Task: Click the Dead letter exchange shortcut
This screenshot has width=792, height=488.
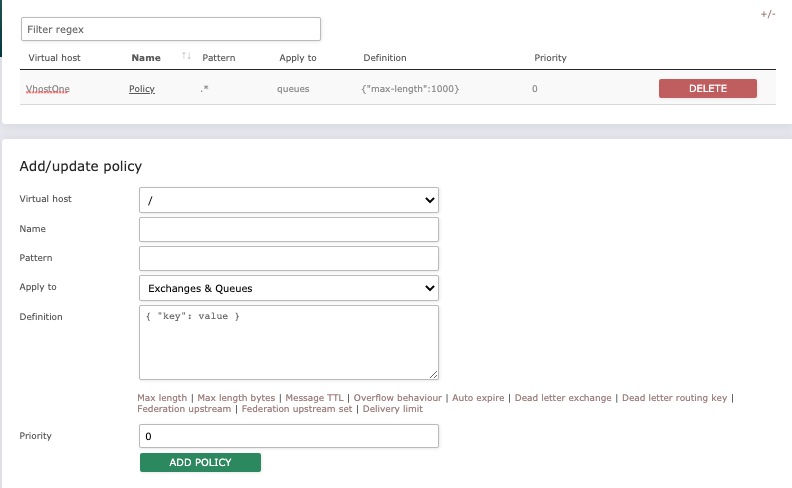Action: point(563,398)
